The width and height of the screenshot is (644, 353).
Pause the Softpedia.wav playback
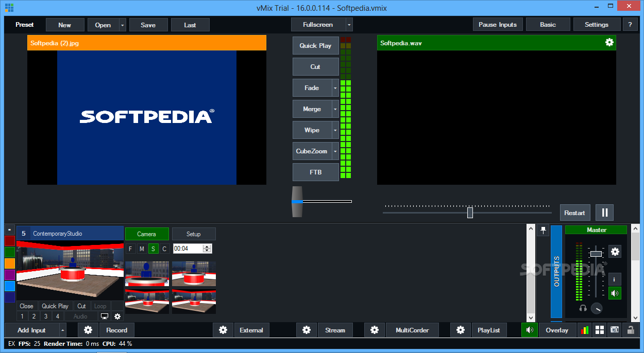pos(605,213)
